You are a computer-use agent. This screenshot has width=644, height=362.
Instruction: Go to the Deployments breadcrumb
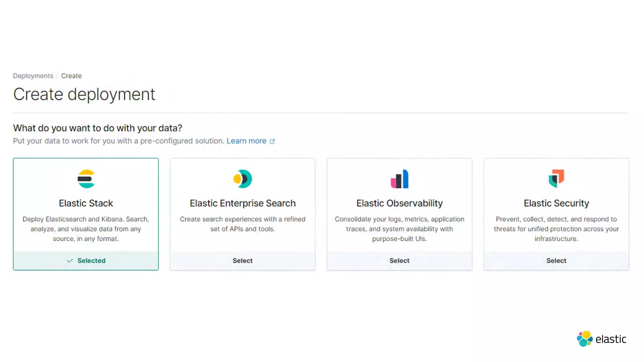pos(33,76)
